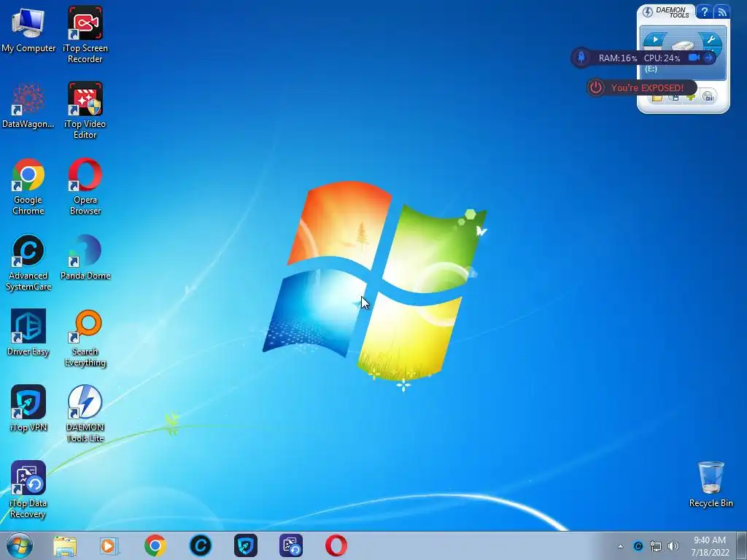Click the Opera icon on the taskbar
The height and width of the screenshot is (560, 747).
(336, 545)
